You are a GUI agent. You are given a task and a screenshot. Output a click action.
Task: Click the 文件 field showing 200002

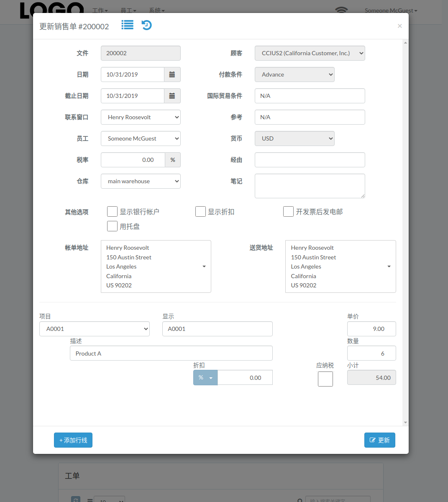pos(141,53)
